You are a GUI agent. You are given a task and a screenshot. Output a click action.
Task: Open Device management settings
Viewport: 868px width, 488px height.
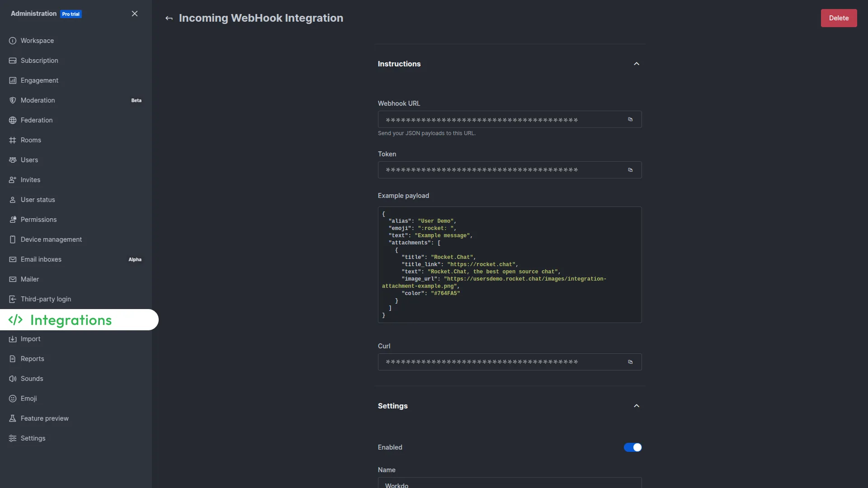coord(51,239)
